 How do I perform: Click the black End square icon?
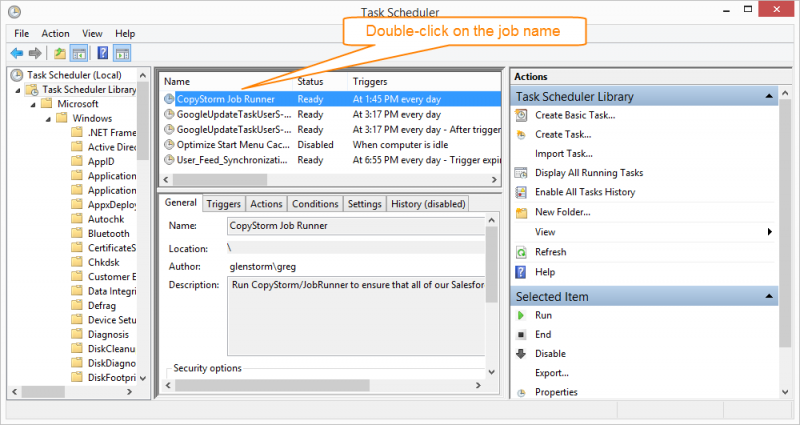coord(521,335)
